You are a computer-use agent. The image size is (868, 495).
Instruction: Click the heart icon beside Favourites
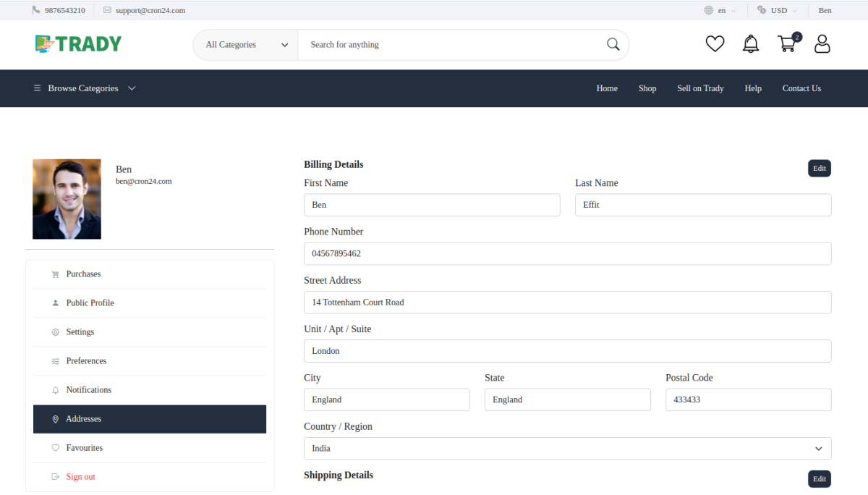point(56,448)
